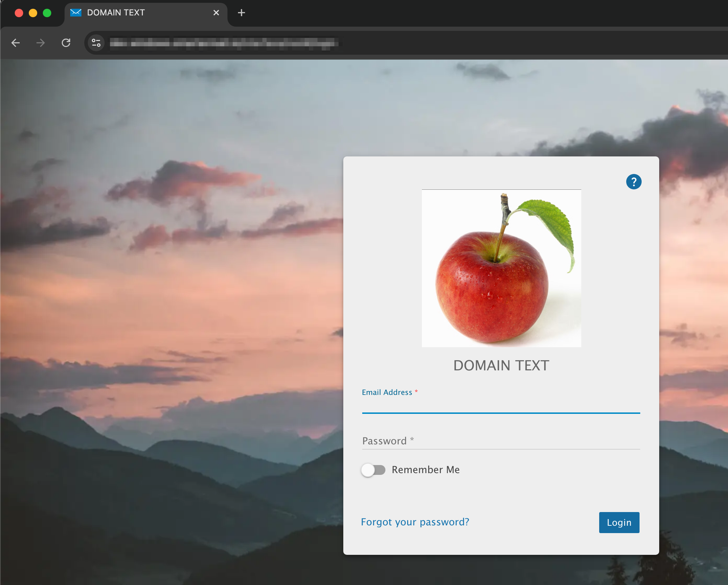
Task: Click the red apple logo image
Action: (501, 268)
